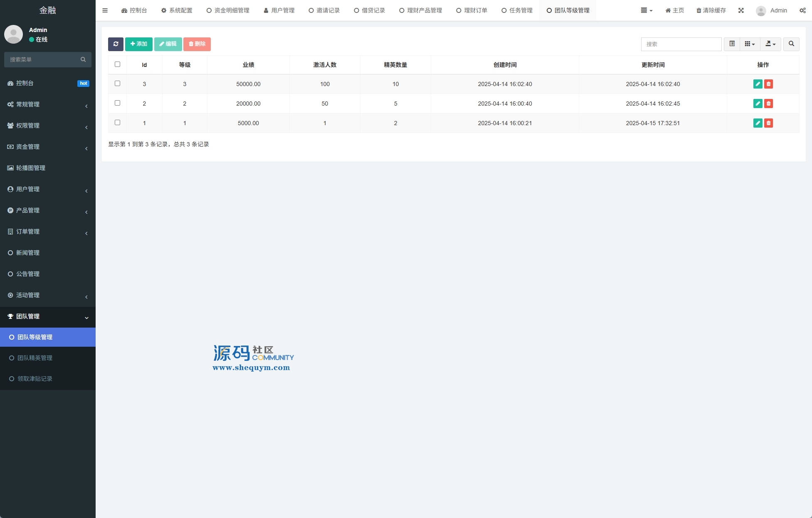Click 清除缓存 in the top bar

(711, 10)
